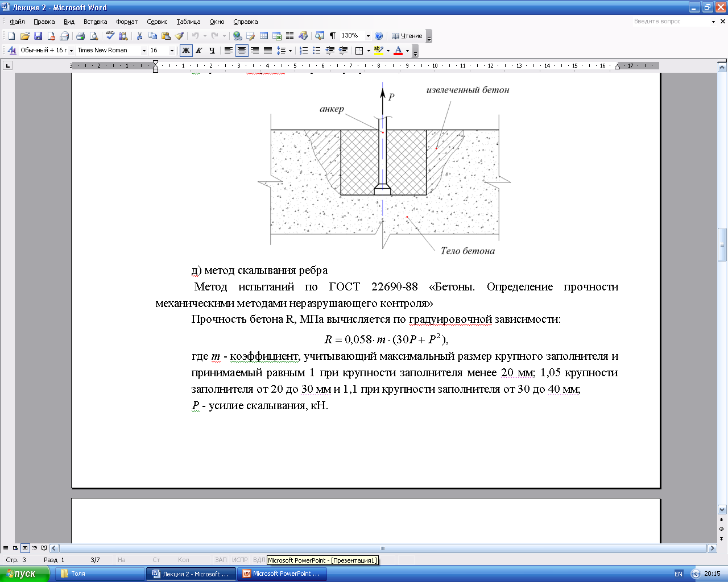Toggle bold formatting (Ж)
Image resolution: width=728 pixels, height=582 pixels.
point(186,51)
